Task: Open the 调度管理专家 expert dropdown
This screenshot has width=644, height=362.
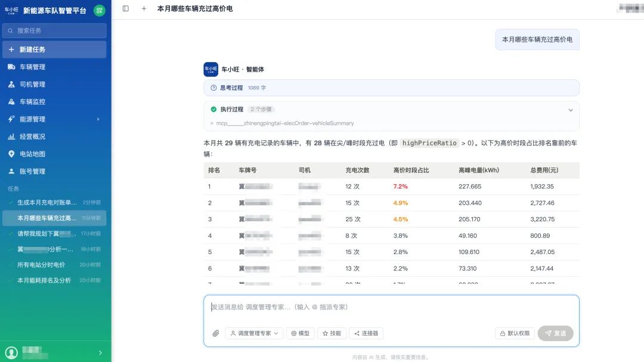Action: click(254, 333)
